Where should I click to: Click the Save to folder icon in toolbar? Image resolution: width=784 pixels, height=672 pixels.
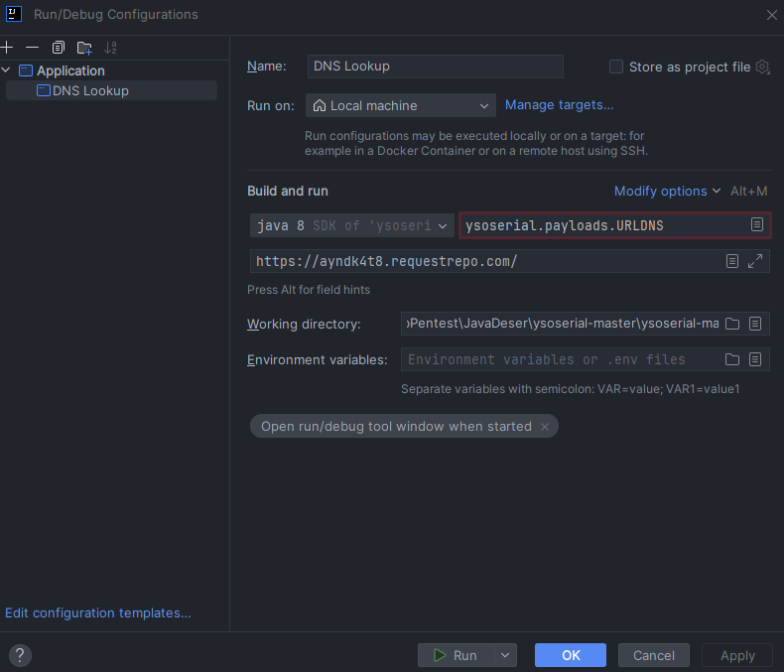pos(84,47)
